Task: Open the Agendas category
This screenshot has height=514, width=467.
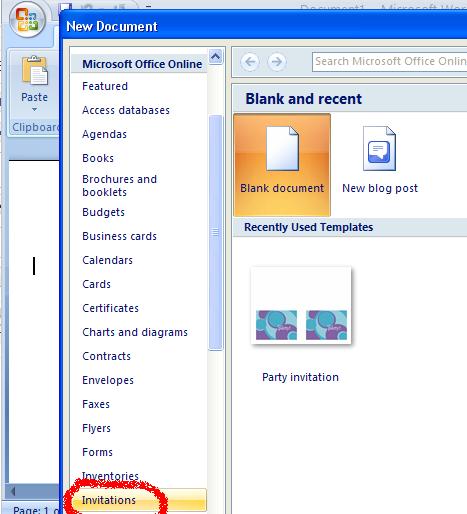Action: pyautogui.click(x=104, y=134)
